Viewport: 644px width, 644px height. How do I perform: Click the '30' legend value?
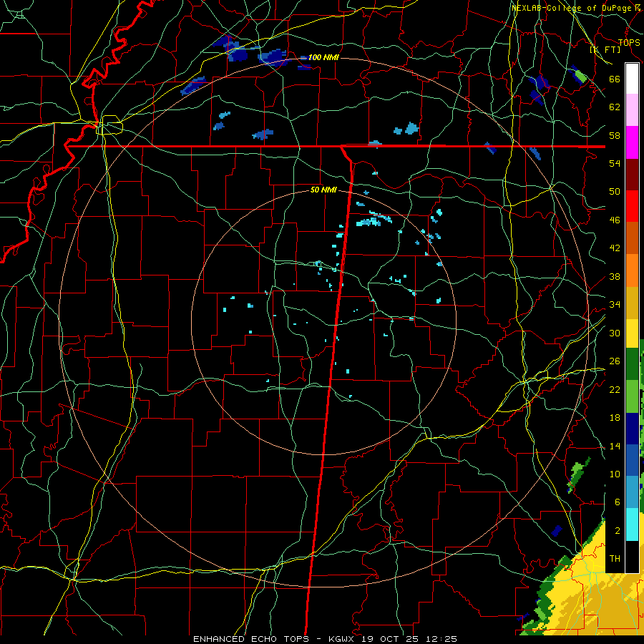pos(615,333)
